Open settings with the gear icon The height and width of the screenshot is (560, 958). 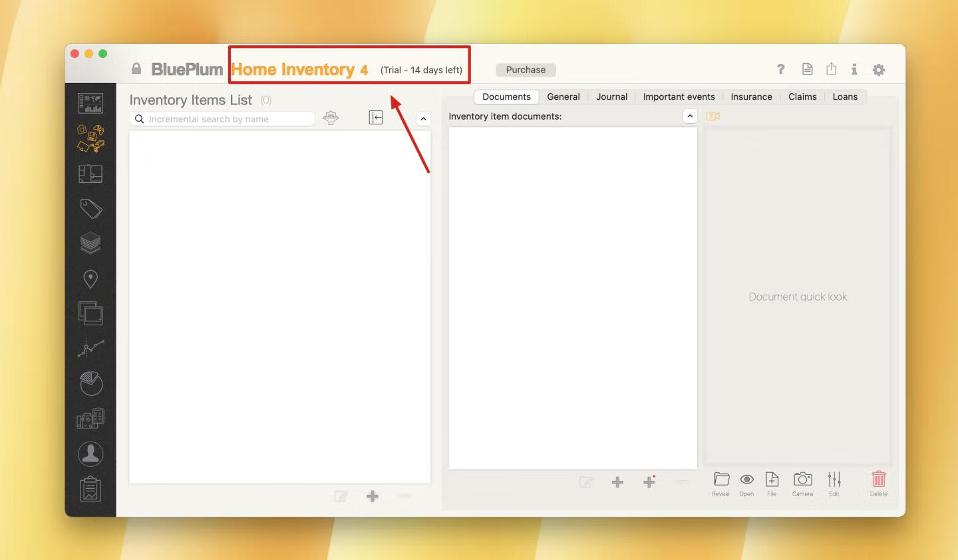[x=879, y=70]
